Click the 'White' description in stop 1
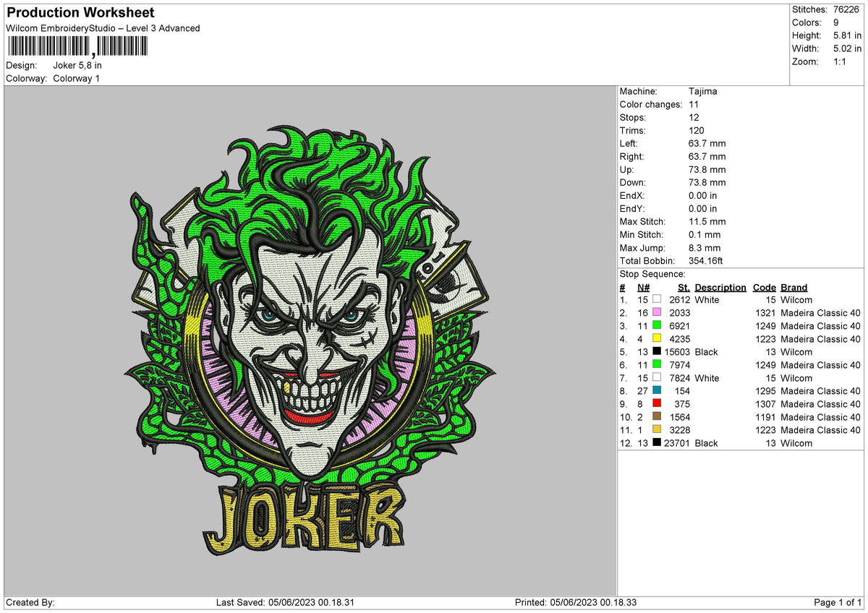The image size is (868, 613). [707, 300]
